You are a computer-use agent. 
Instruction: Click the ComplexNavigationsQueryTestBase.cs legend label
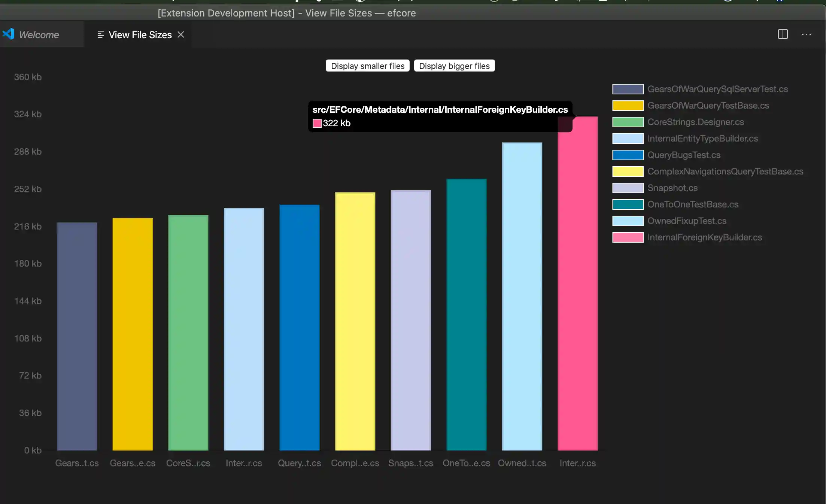point(725,171)
